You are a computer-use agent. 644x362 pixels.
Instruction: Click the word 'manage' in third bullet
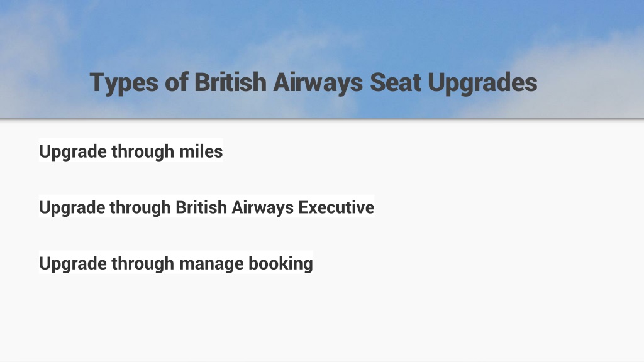211,265
